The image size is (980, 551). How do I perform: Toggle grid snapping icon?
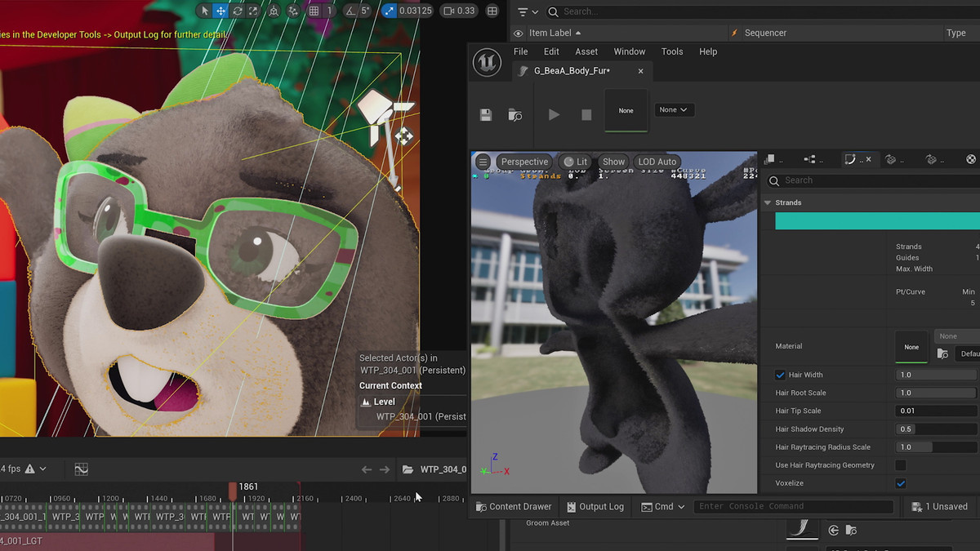(x=314, y=11)
